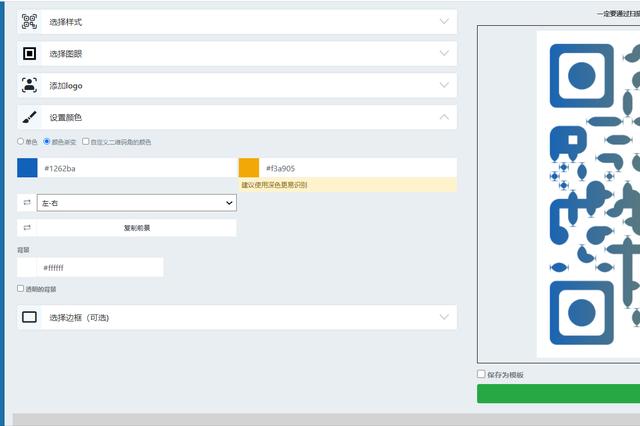The width and height of the screenshot is (640, 426).
Task: Open the white background color swatch
Action: pos(27,267)
